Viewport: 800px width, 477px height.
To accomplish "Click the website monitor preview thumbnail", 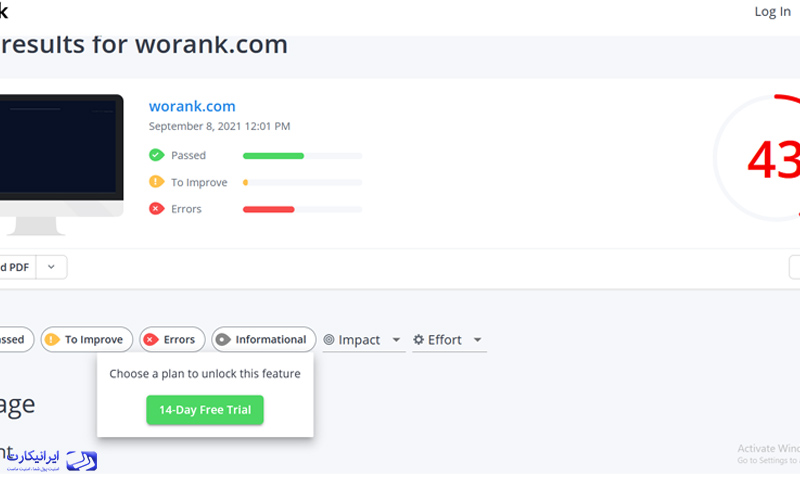I will [x=61, y=164].
